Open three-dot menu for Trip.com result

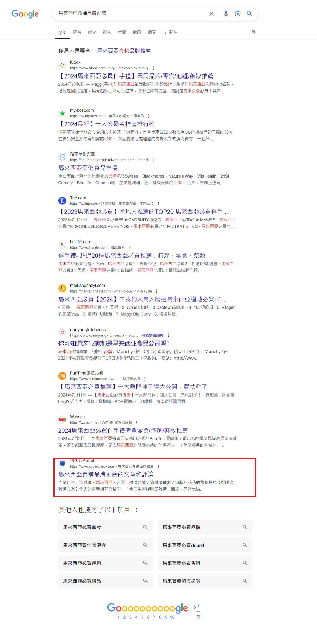158,204
